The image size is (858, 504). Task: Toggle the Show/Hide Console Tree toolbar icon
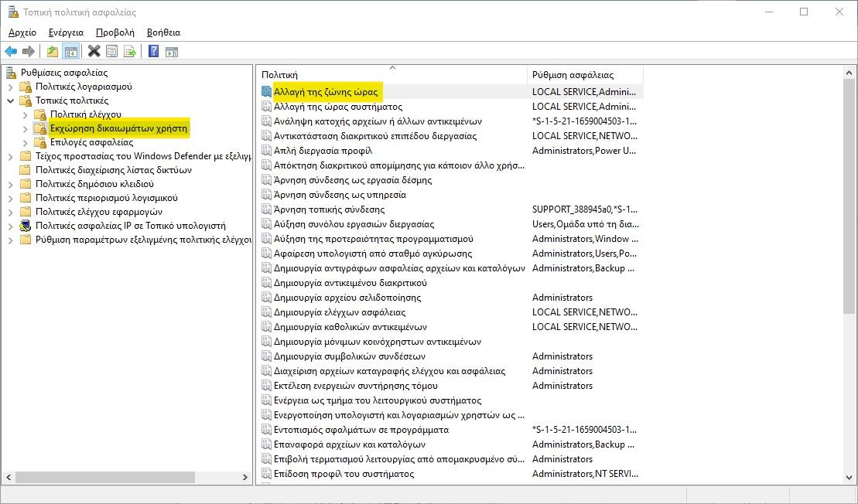(x=70, y=51)
